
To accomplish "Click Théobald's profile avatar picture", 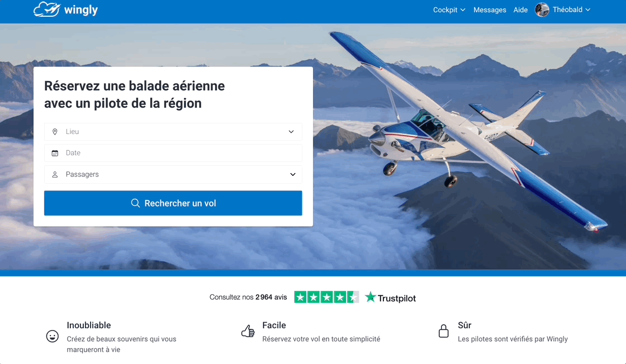I will click(542, 9).
